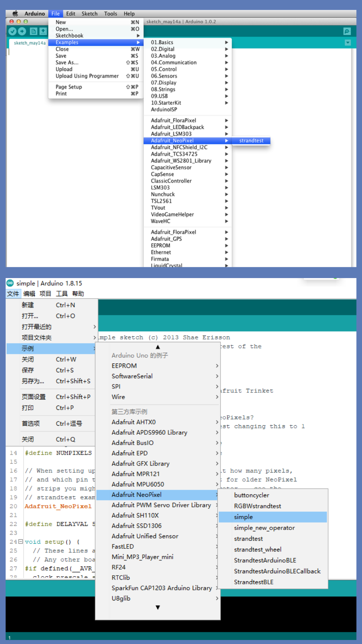Viewport: 362px width, 644px height.
Task: Choose 新建 Ctrl+N
Action: [52, 305]
